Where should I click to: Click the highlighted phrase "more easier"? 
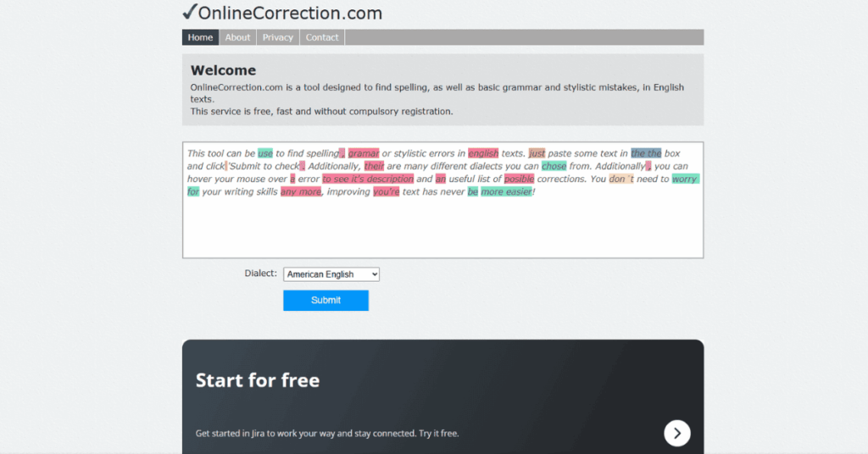(506, 191)
